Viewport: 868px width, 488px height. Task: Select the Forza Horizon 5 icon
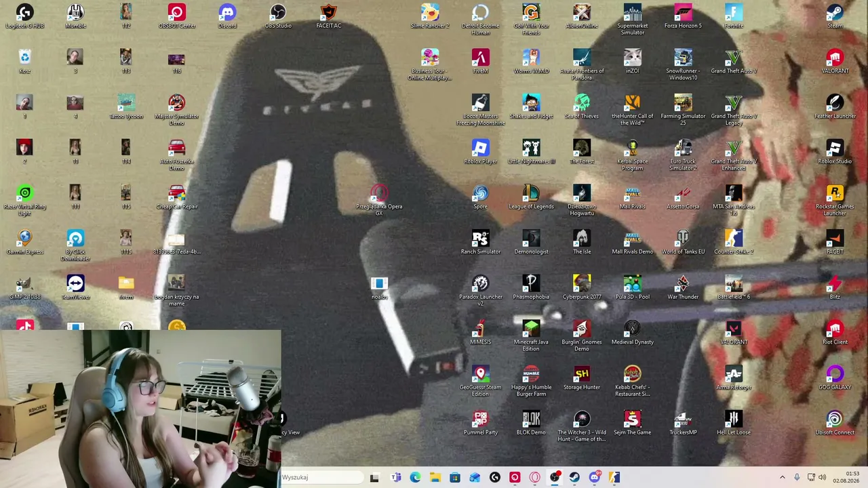click(x=683, y=16)
